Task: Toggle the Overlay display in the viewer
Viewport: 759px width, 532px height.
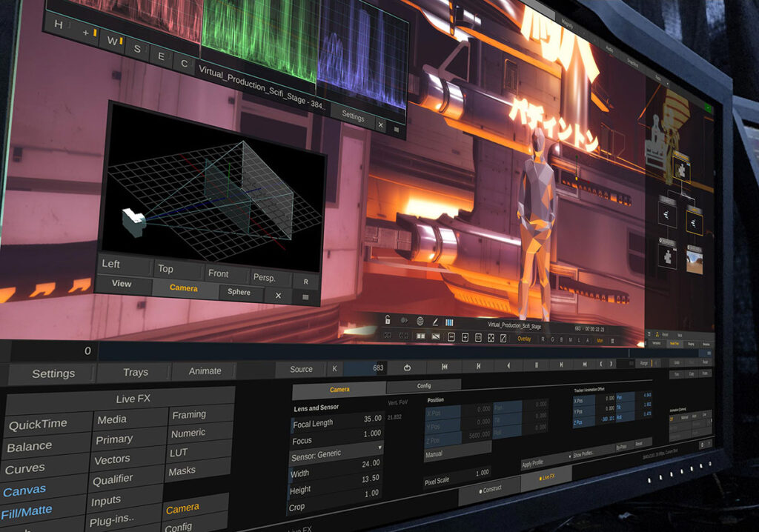Action: click(523, 339)
